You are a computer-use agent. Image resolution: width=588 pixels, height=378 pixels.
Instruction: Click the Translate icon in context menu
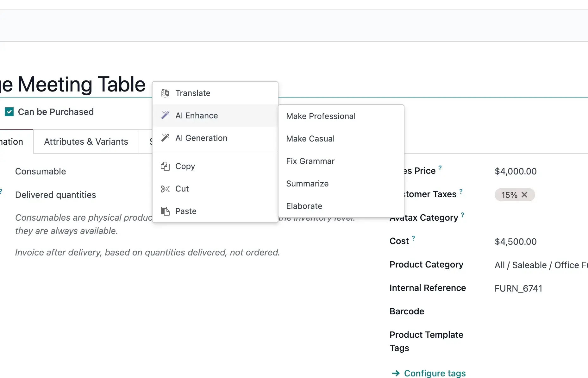click(165, 93)
